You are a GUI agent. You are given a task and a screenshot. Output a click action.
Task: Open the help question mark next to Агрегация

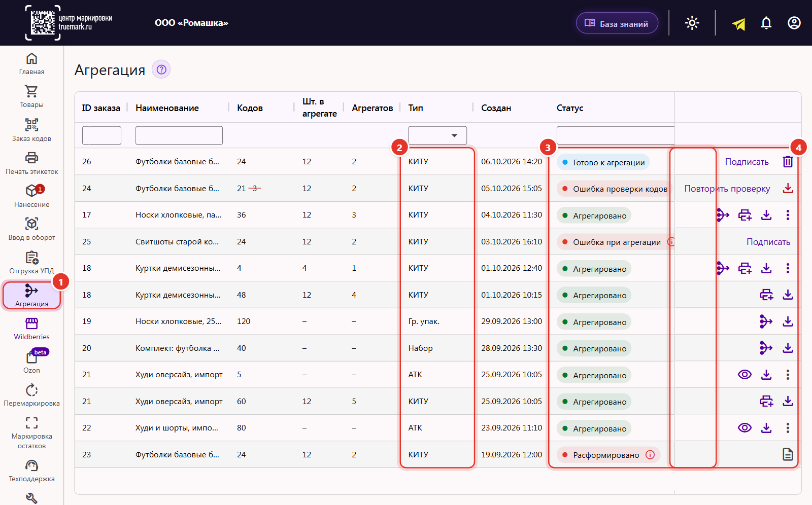pyautogui.click(x=161, y=69)
